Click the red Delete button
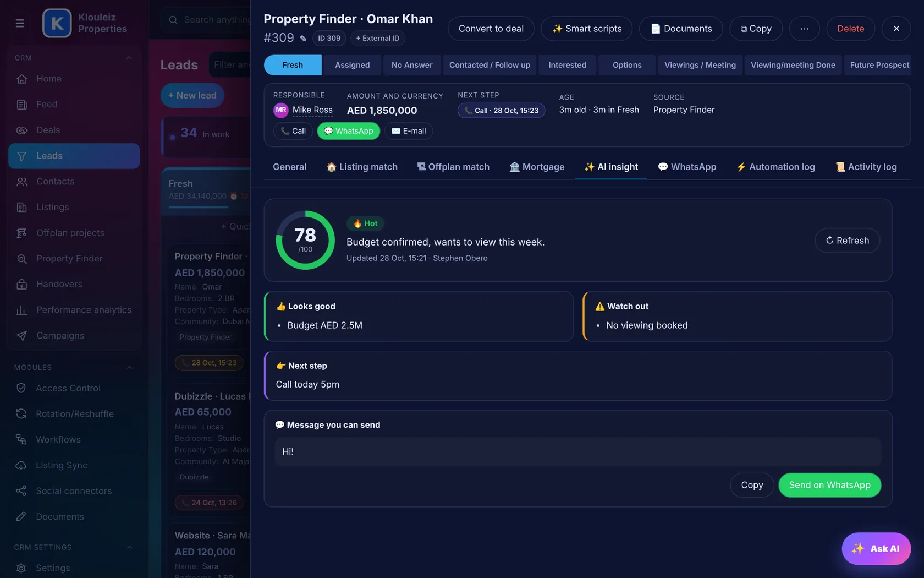This screenshot has height=578, width=924. pyautogui.click(x=850, y=29)
